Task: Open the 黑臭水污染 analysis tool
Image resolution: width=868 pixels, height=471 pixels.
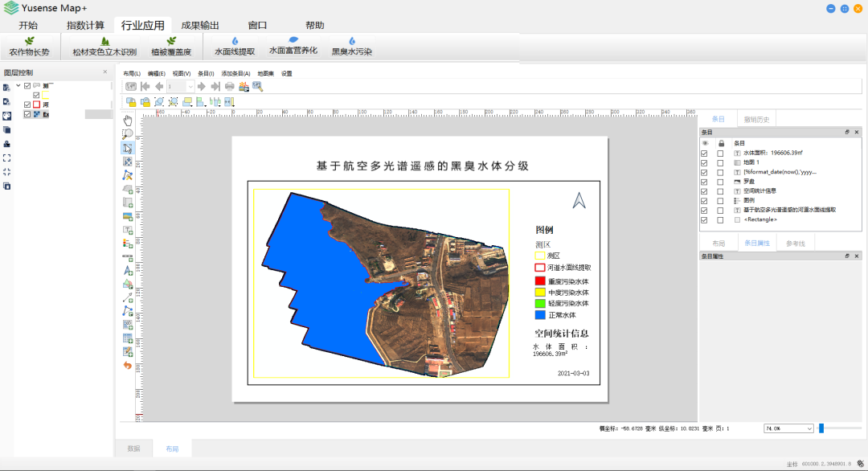Action: tap(351, 46)
